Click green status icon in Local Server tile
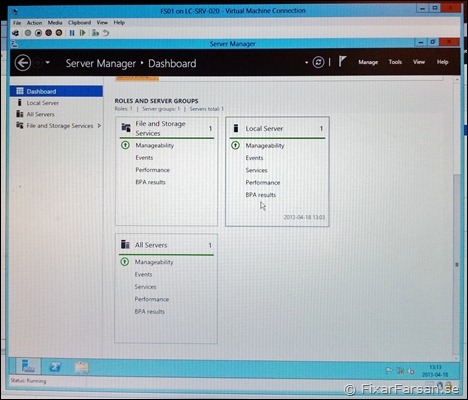 [236, 145]
